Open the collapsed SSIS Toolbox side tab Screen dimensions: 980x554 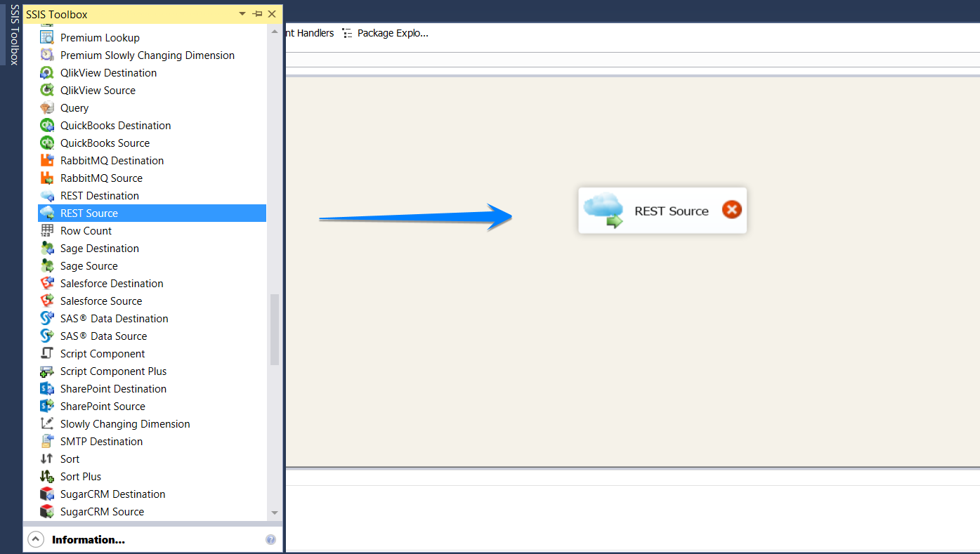tap(14, 34)
